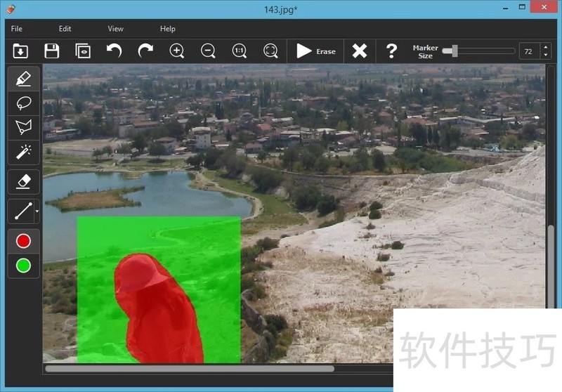Zoom in on the image
The width and height of the screenshot is (562, 392).
pyautogui.click(x=177, y=51)
